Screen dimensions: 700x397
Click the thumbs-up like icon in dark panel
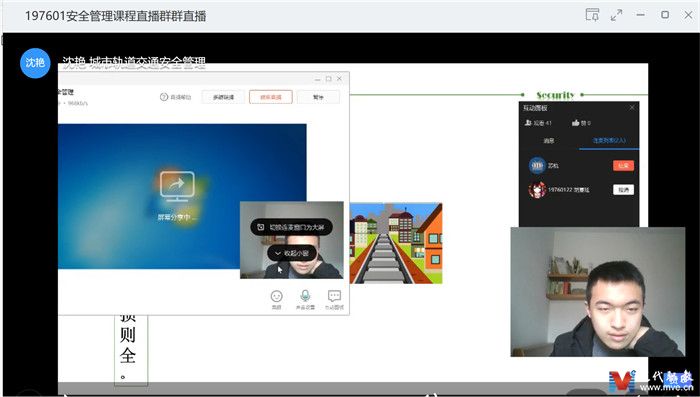point(575,123)
